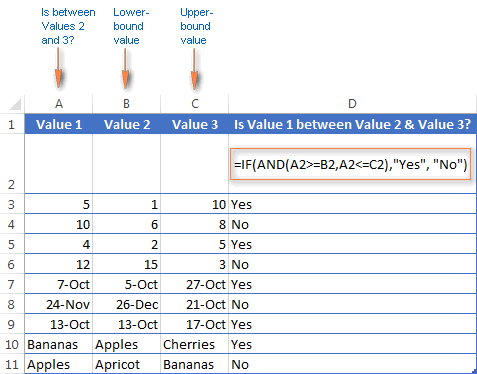Click the 'Yes' result in row 5

point(352,244)
